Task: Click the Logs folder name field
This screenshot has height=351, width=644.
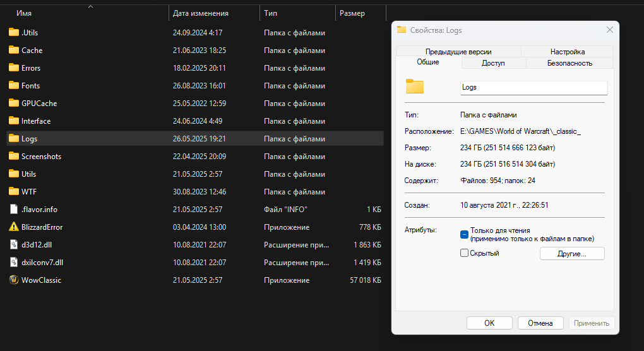Action: click(534, 88)
